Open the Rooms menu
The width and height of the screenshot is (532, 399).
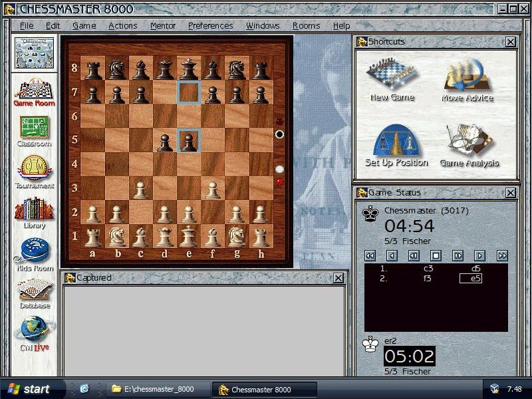pos(306,25)
